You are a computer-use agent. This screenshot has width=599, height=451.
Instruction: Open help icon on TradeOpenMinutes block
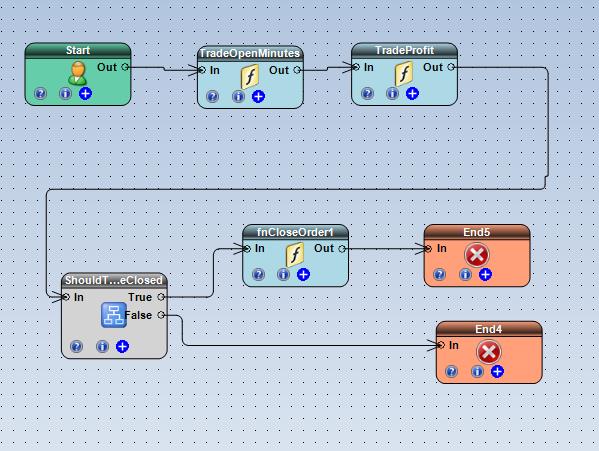tap(213, 97)
